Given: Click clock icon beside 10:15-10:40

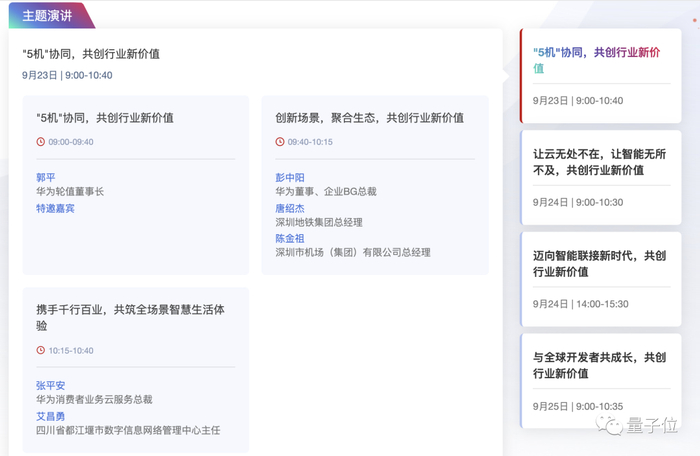Looking at the screenshot, I should (x=40, y=350).
